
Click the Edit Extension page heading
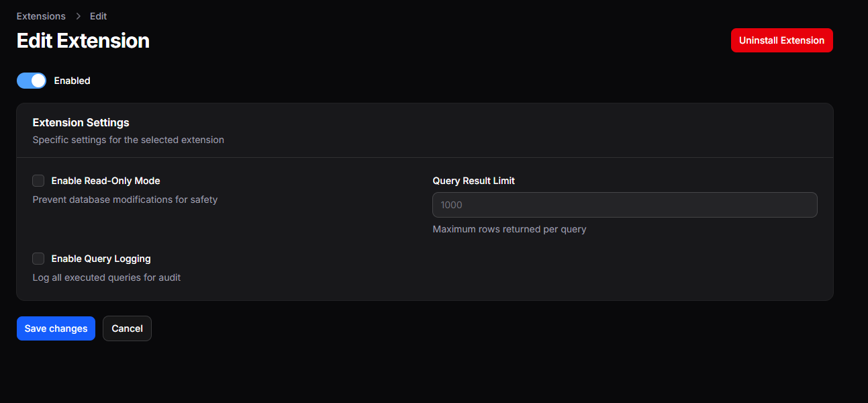pos(83,41)
